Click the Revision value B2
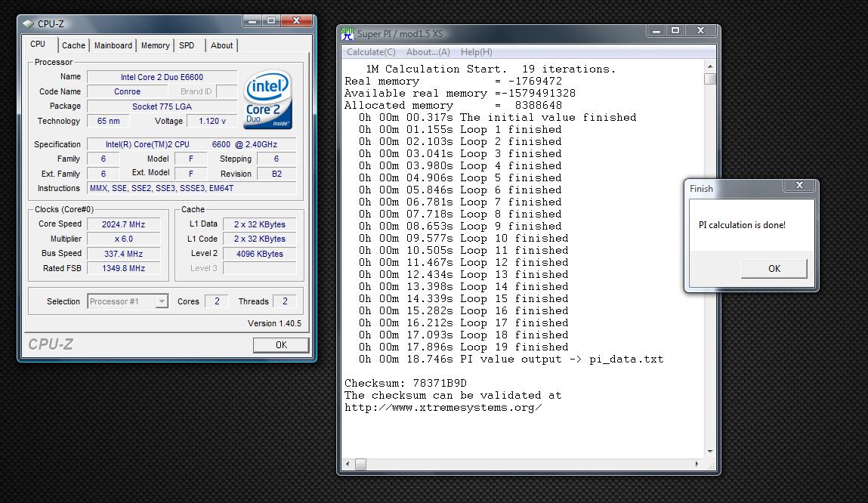Viewport: 868px width, 503px height. [276, 174]
